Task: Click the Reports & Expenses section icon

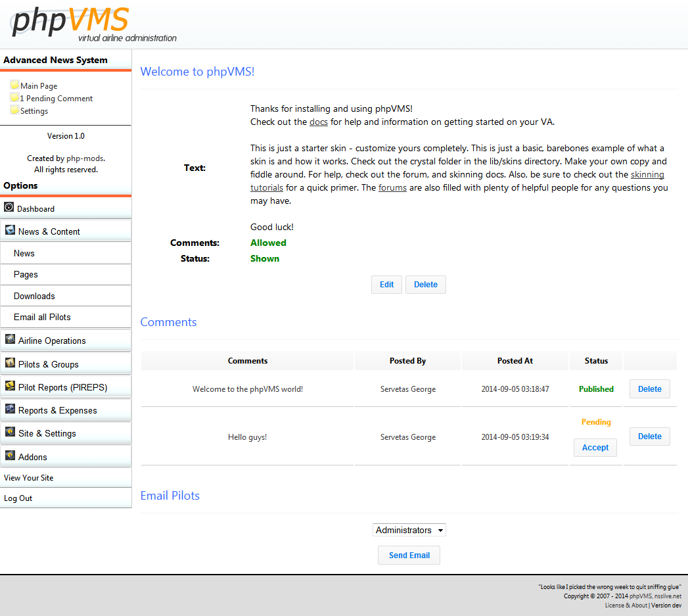Action: [10, 409]
